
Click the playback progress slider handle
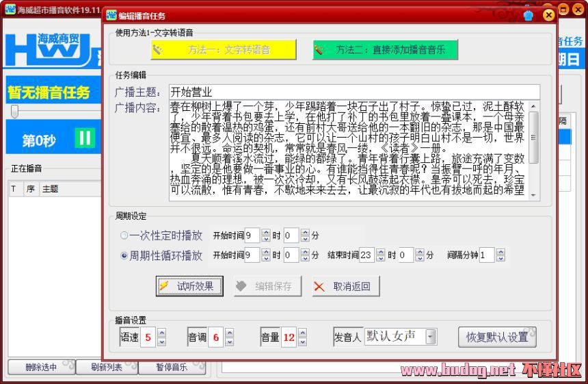(x=14, y=112)
